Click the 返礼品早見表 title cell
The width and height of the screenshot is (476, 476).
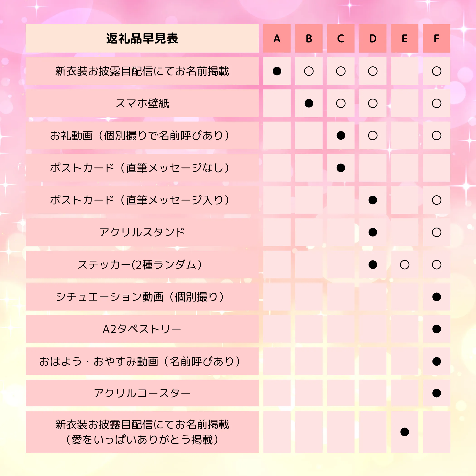tap(142, 39)
